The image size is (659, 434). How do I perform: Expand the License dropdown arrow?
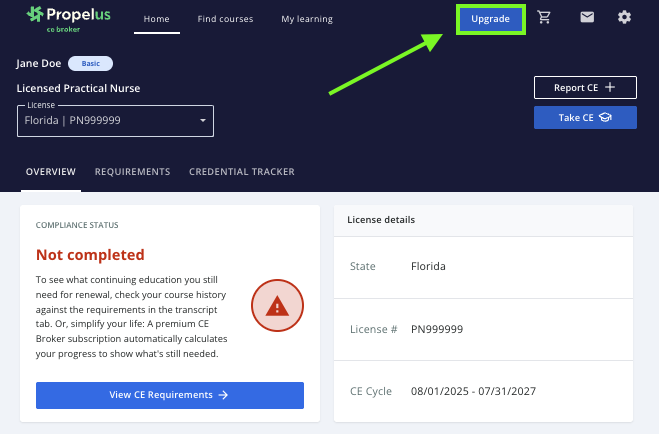click(x=203, y=121)
